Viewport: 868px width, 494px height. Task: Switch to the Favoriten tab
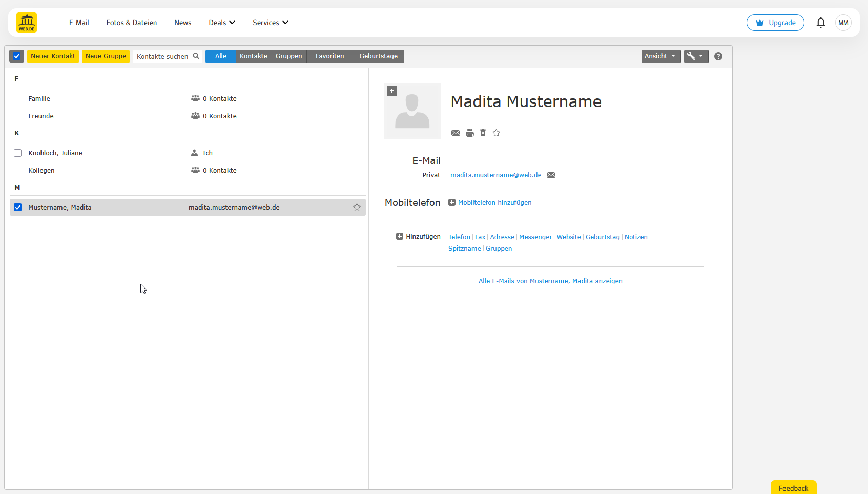point(329,56)
